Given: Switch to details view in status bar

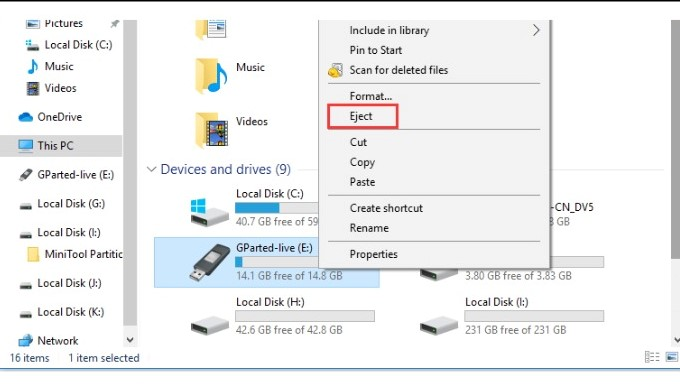Looking at the screenshot, I should click(652, 357).
